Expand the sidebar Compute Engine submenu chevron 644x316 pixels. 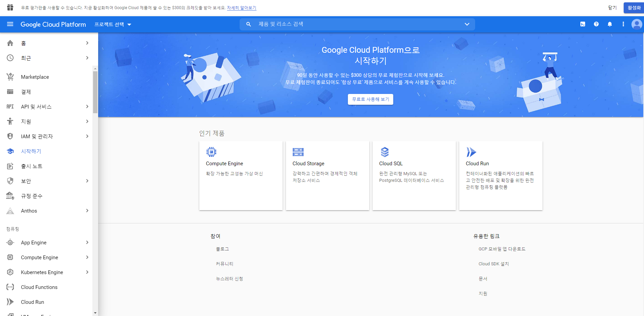(x=87, y=258)
